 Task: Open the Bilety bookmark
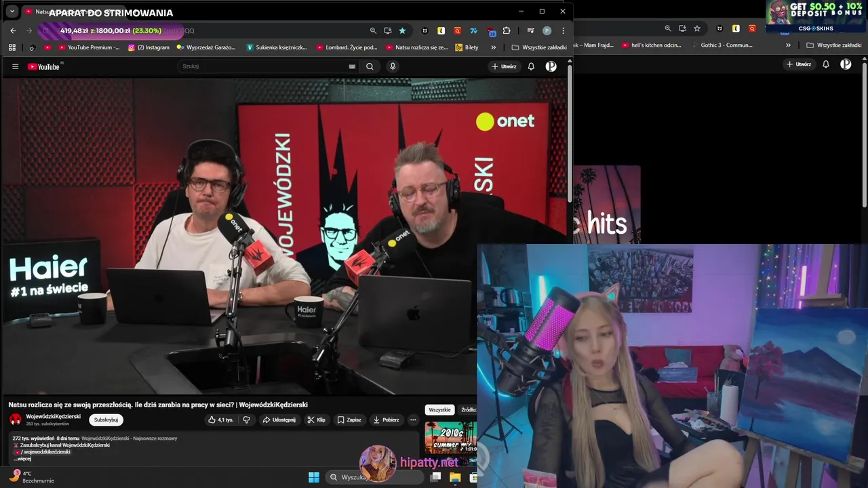click(x=467, y=47)
